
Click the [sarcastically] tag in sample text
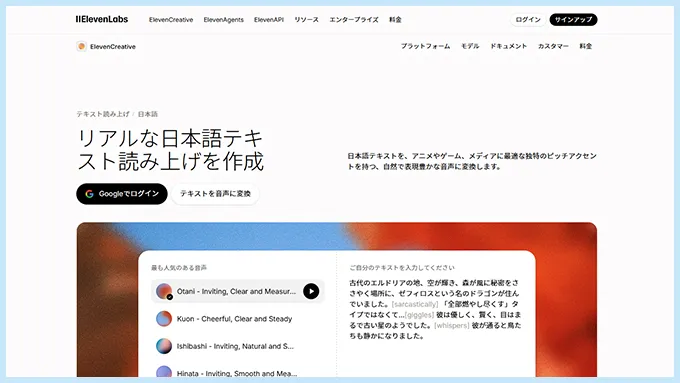point(415,304)
